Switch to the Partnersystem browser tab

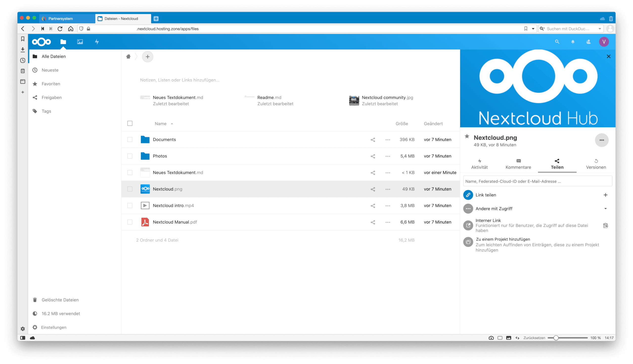(x=67, y=19)
